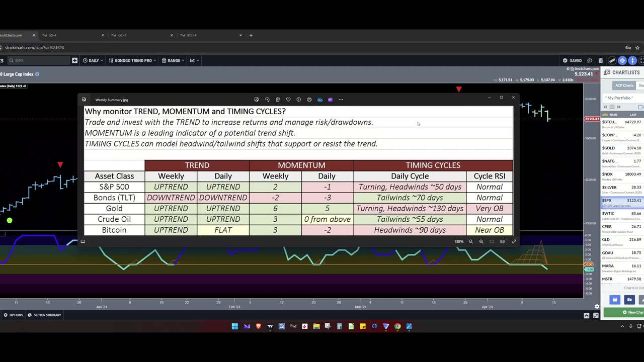This screenshot has height=362, width=644.
Task: Click the OPTIONS button at bottom left
Action: tap(13, 315)
